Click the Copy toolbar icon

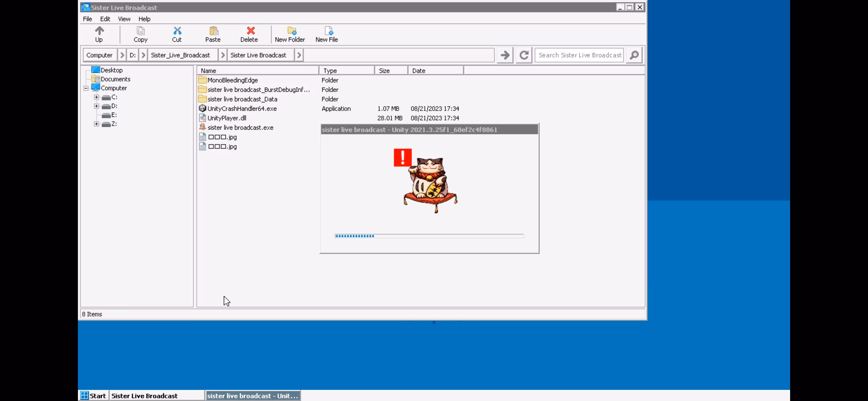tap(140, 31)
